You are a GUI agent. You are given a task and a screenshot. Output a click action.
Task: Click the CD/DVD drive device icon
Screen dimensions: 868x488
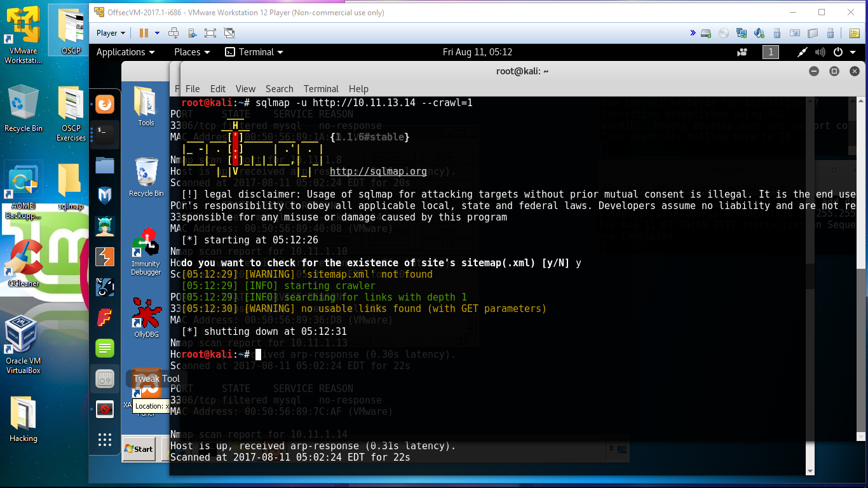click(x=724, y=33)
